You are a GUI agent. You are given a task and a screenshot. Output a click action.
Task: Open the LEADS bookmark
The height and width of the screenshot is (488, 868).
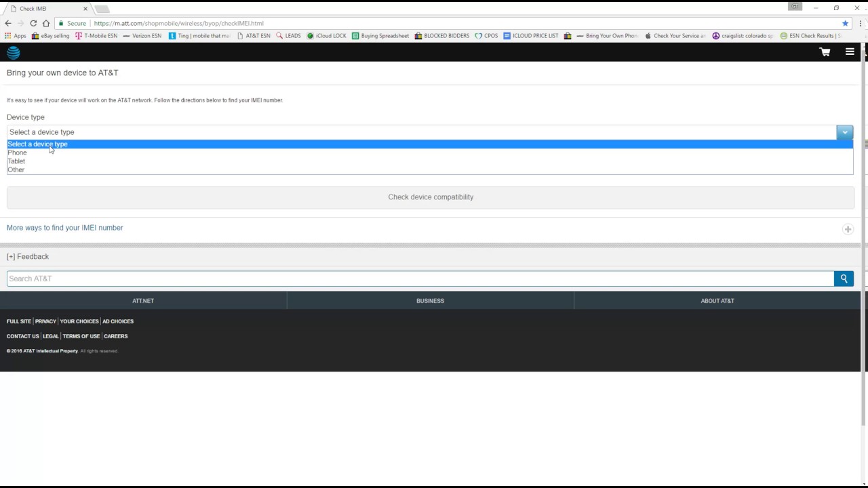(288, 36)
